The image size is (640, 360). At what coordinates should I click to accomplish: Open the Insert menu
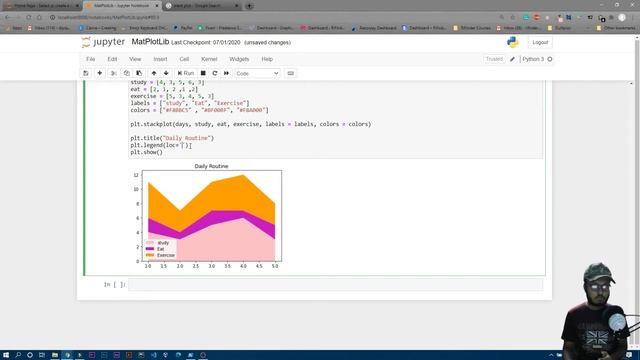(160, 59)
